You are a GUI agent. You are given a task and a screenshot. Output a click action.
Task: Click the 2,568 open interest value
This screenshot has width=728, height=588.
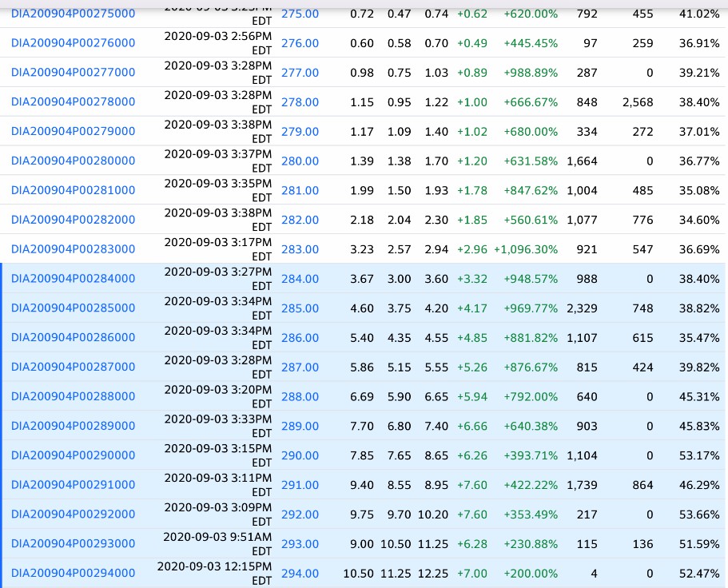(638, 102)
